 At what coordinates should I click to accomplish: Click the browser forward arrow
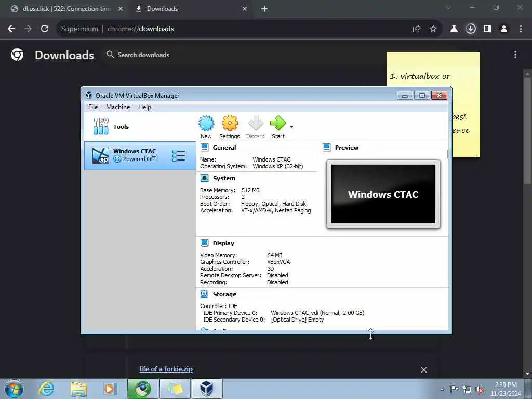point(28,29)
